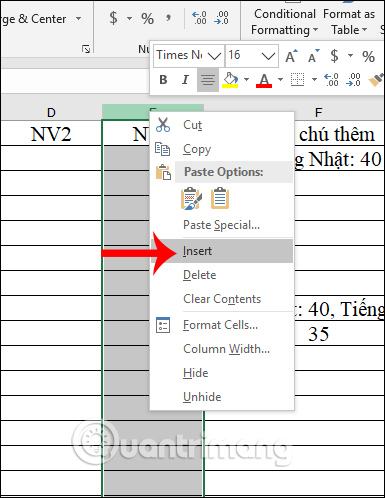
Task: Select Cut from context menu
Action: point(221,125)
